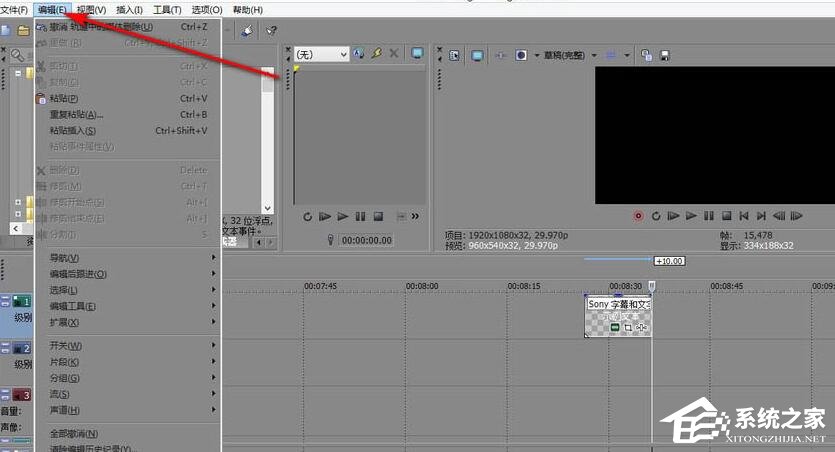Choose 全部撤消(N) menu entry
The image size is (835, 452).
tap(127, 433)
